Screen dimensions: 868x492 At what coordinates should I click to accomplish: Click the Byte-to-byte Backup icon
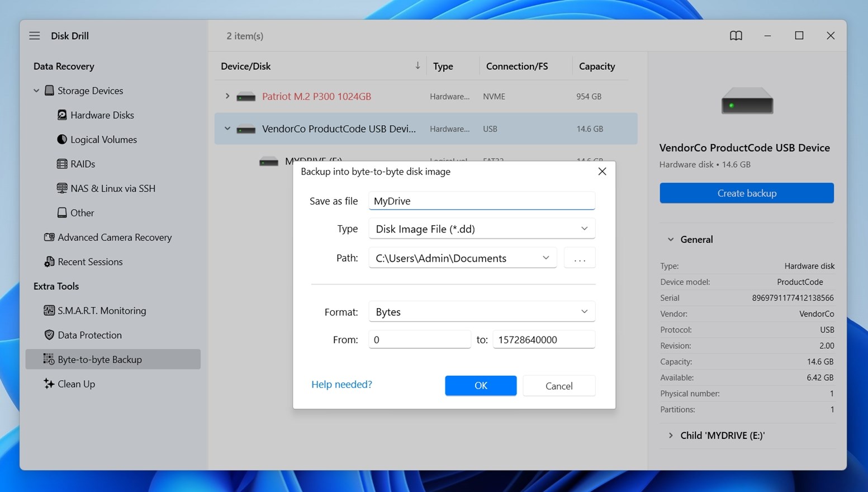pyautogui.click(x=49, y=359)
